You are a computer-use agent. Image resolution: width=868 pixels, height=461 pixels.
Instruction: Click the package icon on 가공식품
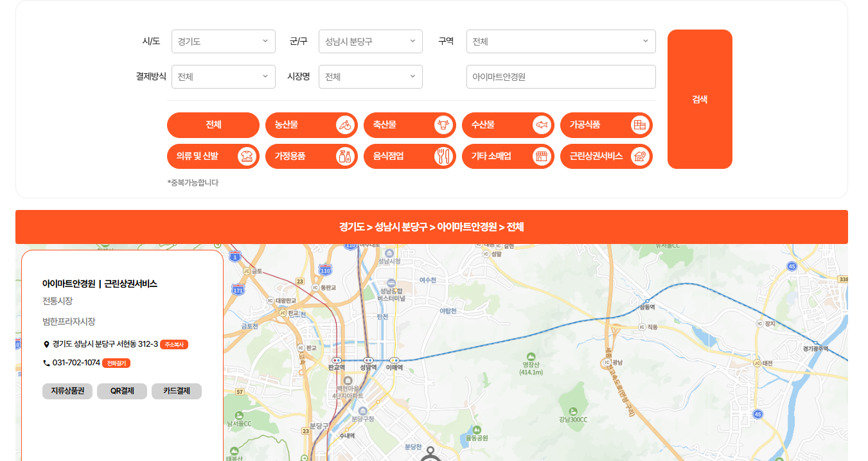click(640, 125)
